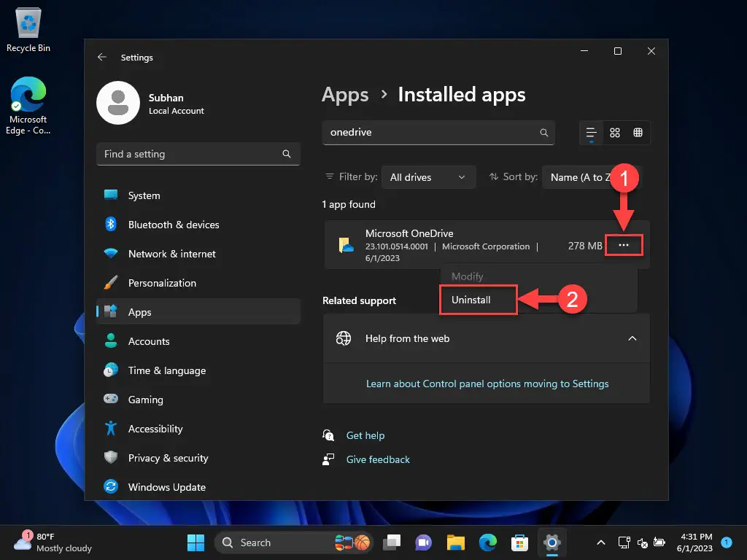This screenshot has height=560, width=747.
Task: Open Windows Update settings
Action: [198, 487]
